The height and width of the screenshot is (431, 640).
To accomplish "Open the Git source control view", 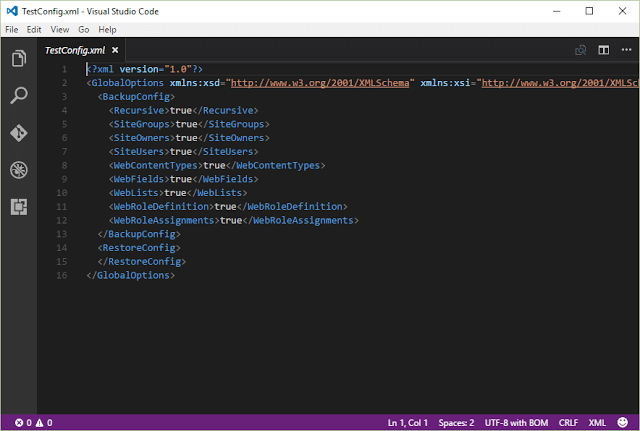I will click(19, 133).
